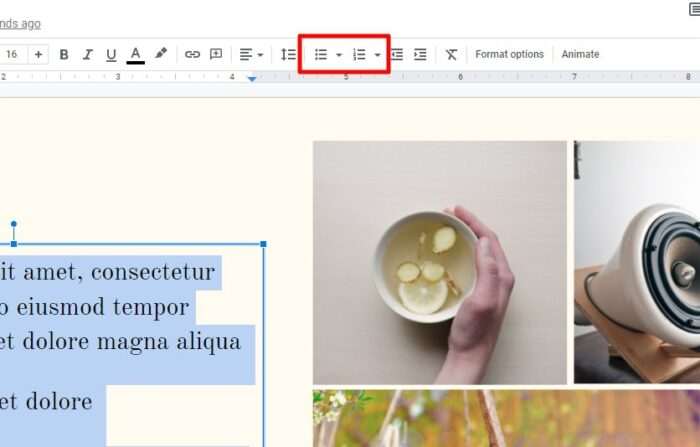This screenshot has height=447, width=700.
Task: Open the comment history icon at top right
Action: [x=695, y=9]
